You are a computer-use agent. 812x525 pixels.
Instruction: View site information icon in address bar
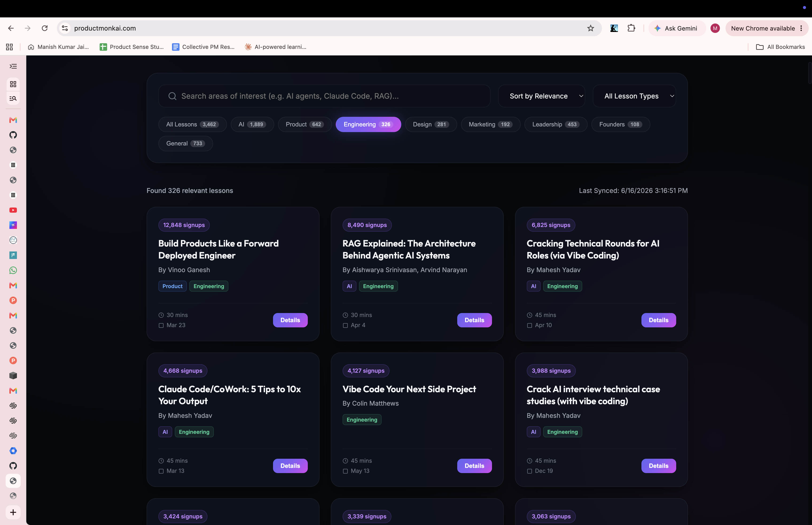65,28
